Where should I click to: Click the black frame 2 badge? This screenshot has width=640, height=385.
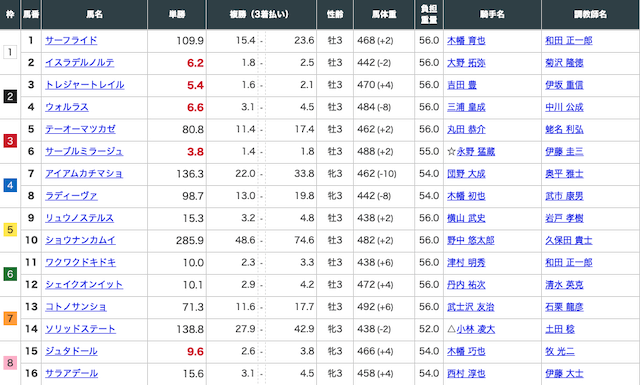pyautogui.click(x=10, y=96)
